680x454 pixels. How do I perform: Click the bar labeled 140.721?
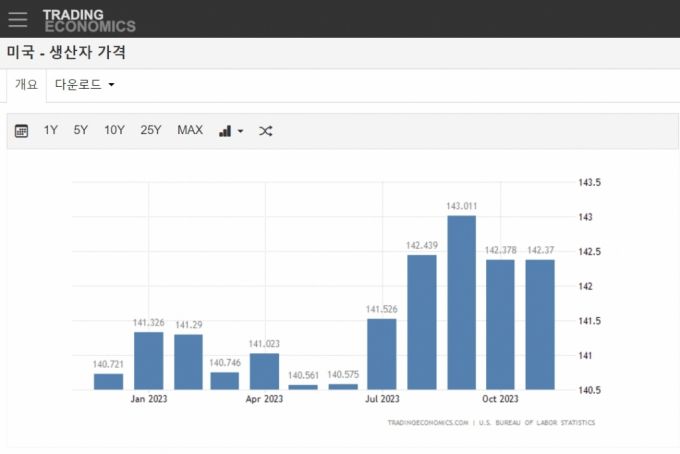[x=108, y=381]
